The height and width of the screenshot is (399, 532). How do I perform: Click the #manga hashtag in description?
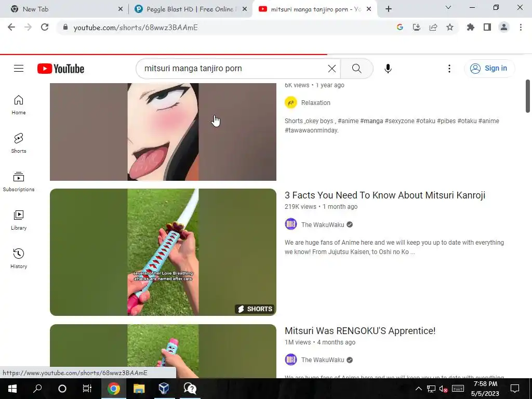point(371,121)
